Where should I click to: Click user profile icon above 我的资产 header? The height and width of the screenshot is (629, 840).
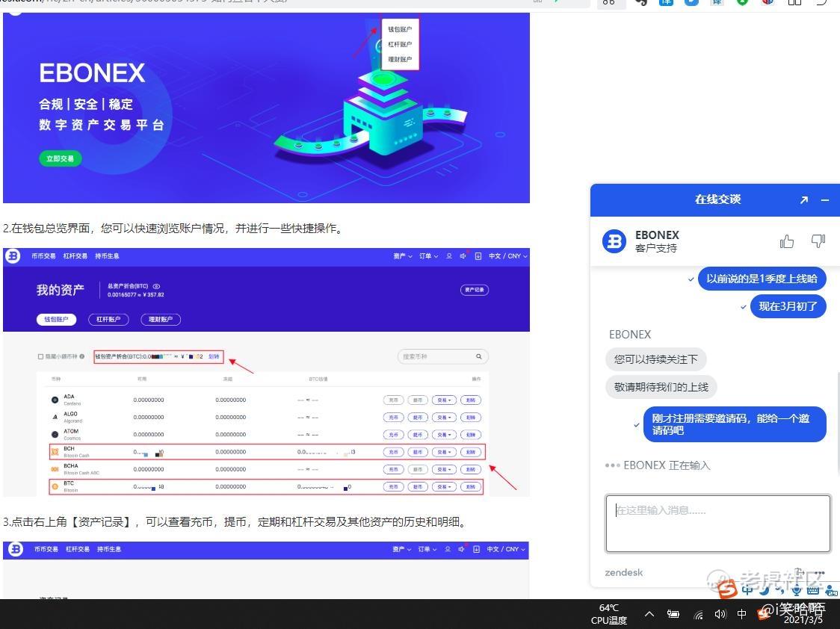(449, 256)
